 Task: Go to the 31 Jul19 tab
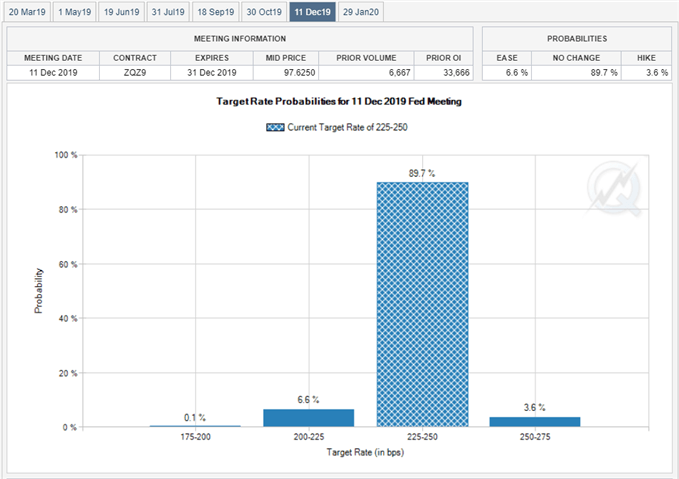click(x=168, y=12)
